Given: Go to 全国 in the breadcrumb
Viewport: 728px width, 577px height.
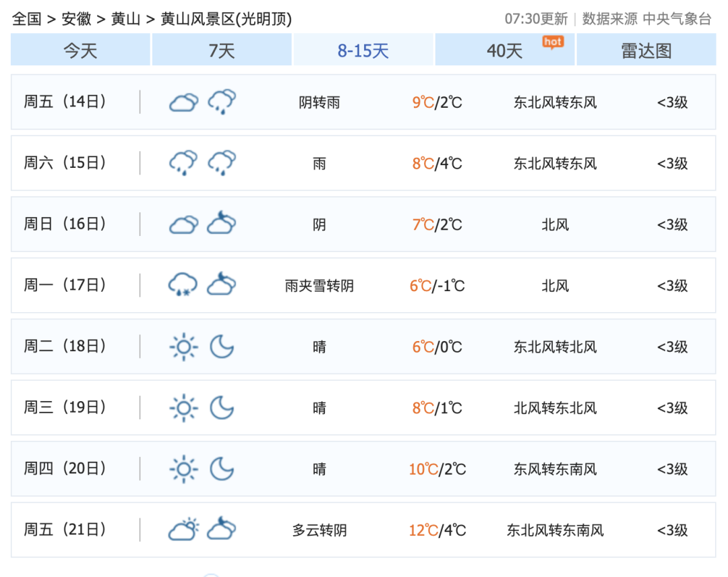Looking at the screenshot, I should tap(27, 19).
